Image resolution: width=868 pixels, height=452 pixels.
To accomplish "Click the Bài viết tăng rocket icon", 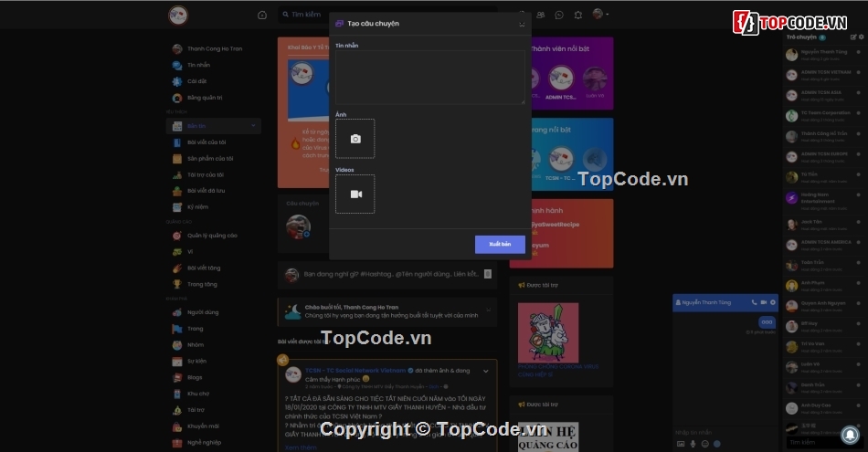I will (177, 268).
